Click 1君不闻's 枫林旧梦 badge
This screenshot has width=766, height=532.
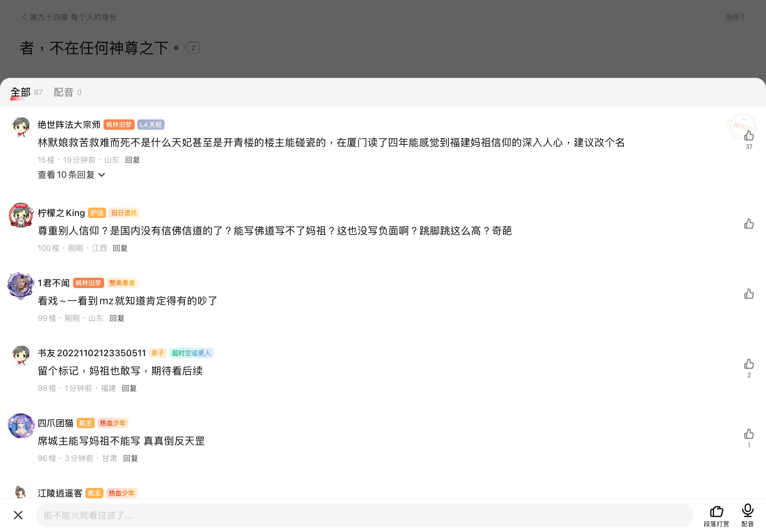(x=88, y=283)
